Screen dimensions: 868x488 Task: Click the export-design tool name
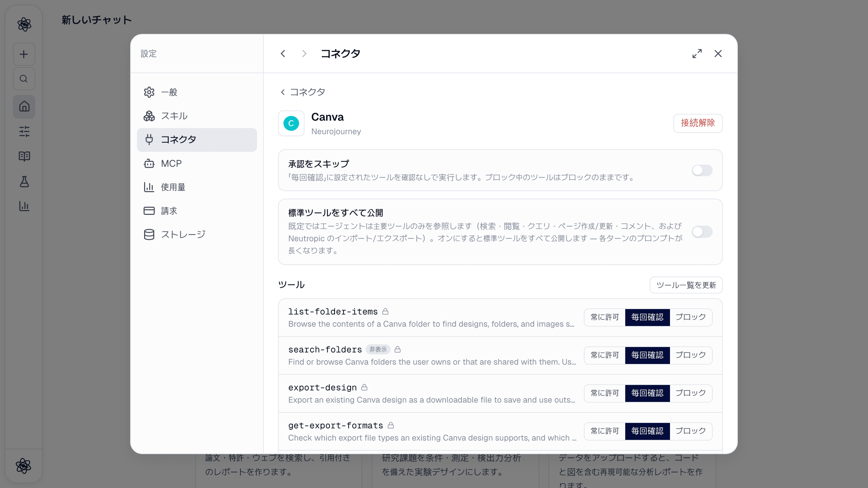click(x=322, y=387)
